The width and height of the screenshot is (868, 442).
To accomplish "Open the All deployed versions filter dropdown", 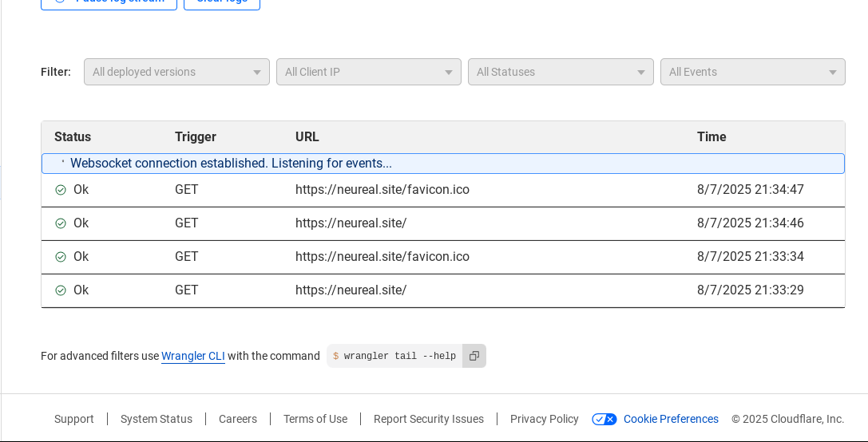I will (x=176, y=72).
